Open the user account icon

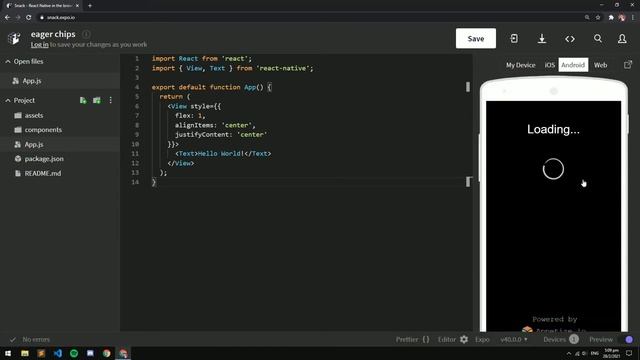[x=622, y=39]
